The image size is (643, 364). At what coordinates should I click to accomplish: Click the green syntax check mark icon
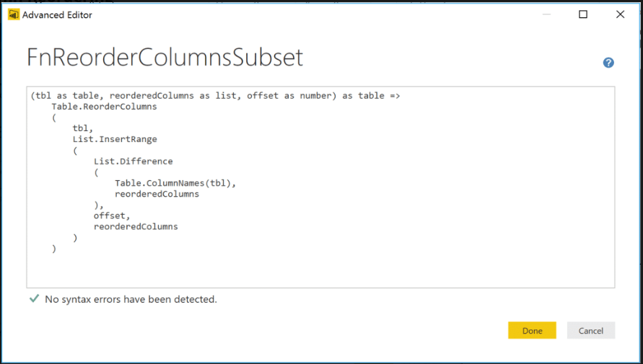point(33,298)
